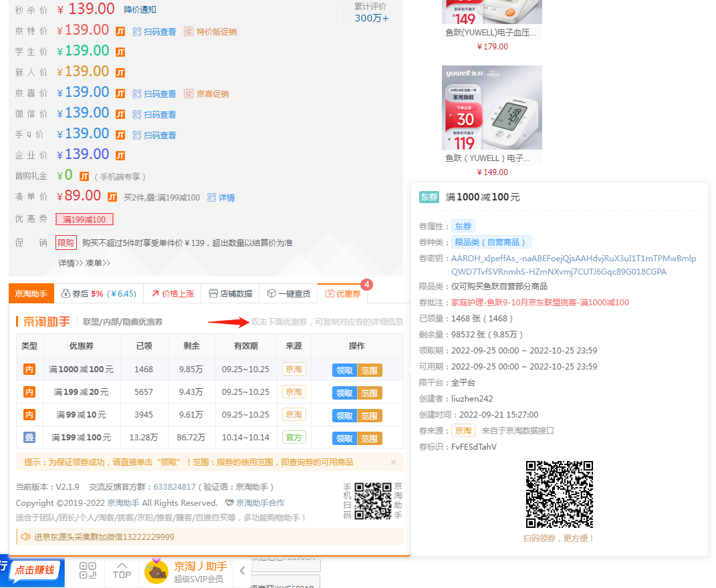Screen dimensions: 716x588
Task: Switch to 一键查货 tab
Action: (289, 293)
